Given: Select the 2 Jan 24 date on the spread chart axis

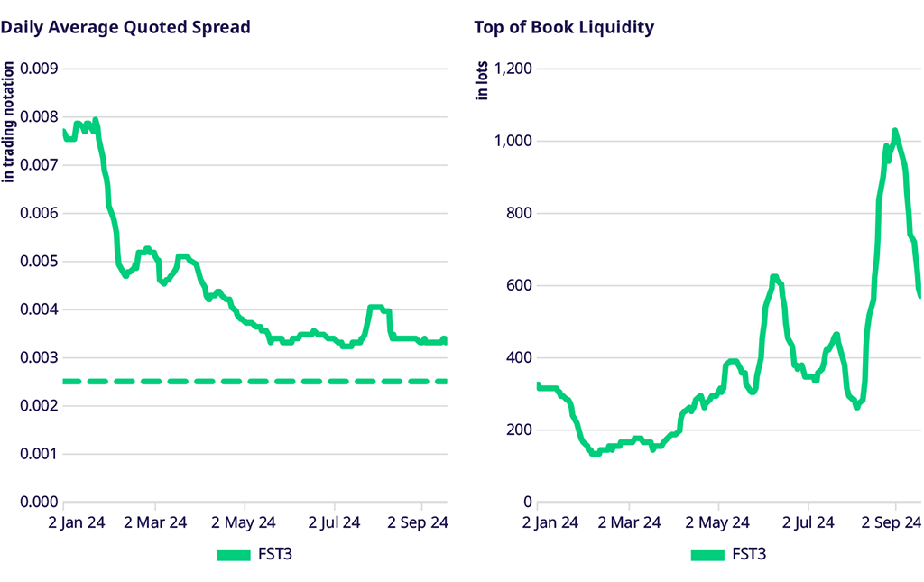Looking at the screenshot, I should (x=67, y=522).
